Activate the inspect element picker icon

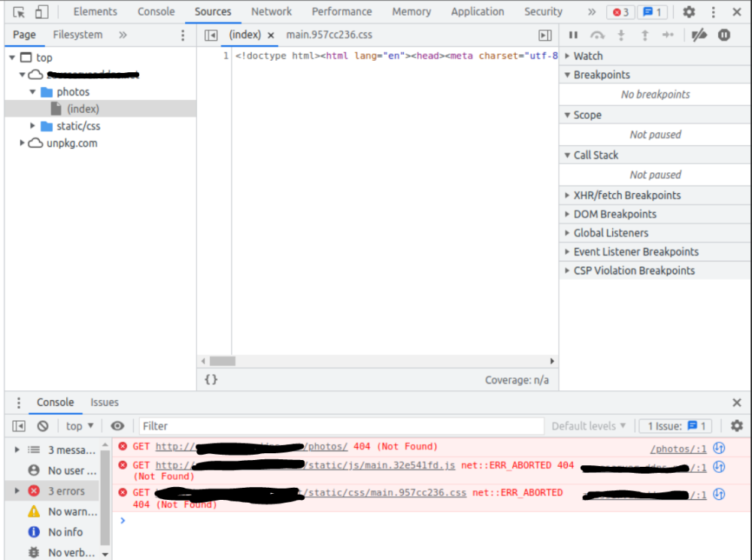(x=19, y=12)
